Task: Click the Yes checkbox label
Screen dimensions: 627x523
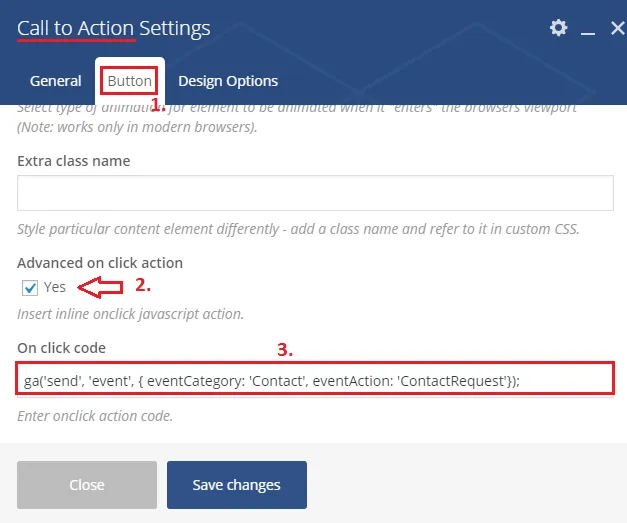Action: tap(55, 288)
